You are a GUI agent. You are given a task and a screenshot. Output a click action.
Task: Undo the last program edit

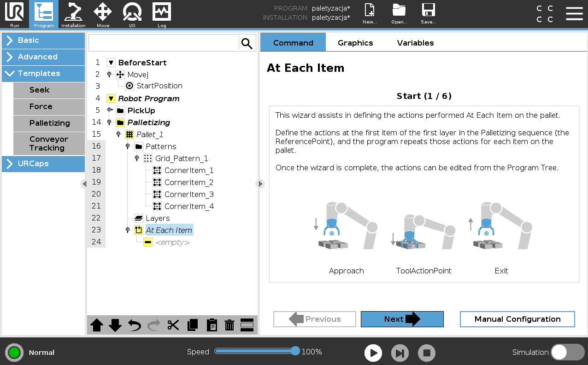click(x=135, y=325)
